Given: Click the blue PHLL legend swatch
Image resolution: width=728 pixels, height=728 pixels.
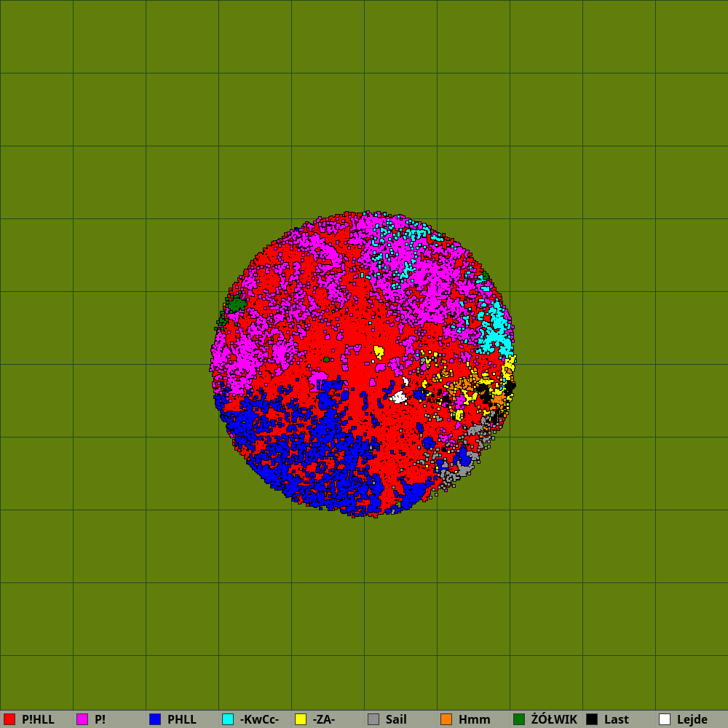Looking at the screenshot, I should pos(155,719).
